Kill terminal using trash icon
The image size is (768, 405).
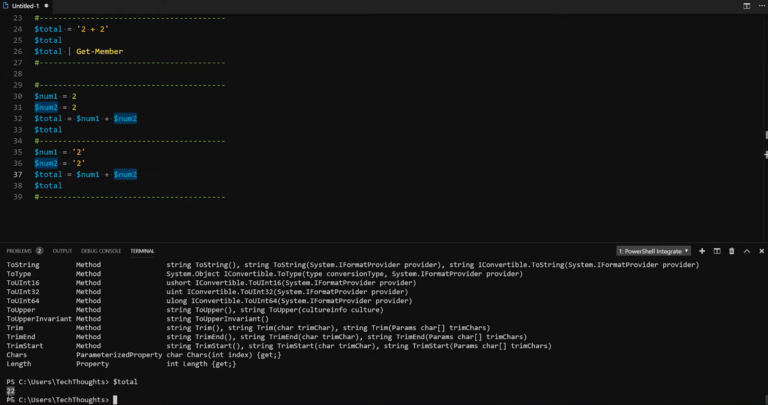coord(732,250)
